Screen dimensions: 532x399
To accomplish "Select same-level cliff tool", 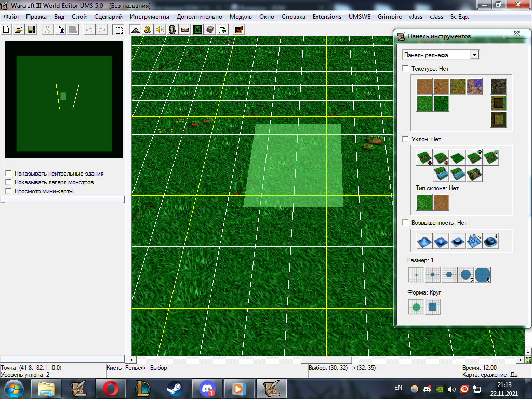I will 457,157.
